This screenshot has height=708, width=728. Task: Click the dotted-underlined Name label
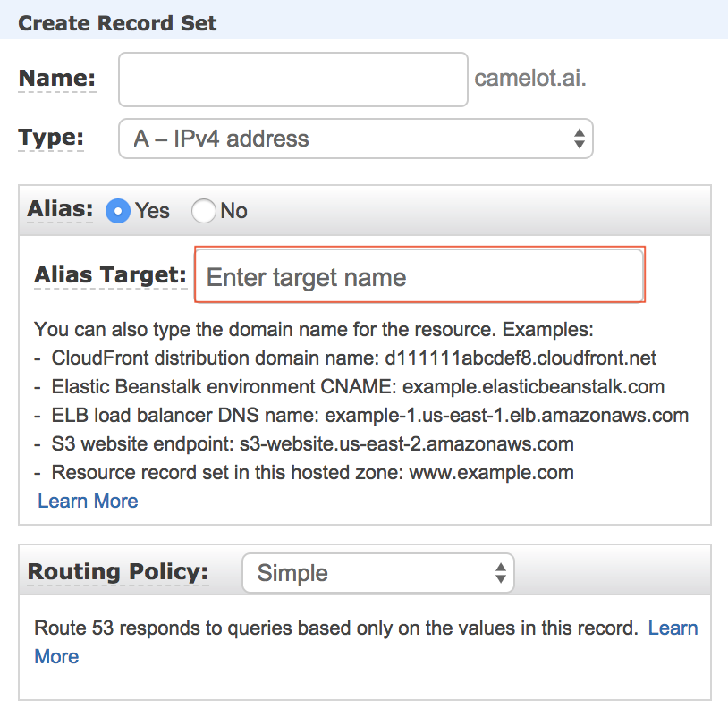point(56,79)
